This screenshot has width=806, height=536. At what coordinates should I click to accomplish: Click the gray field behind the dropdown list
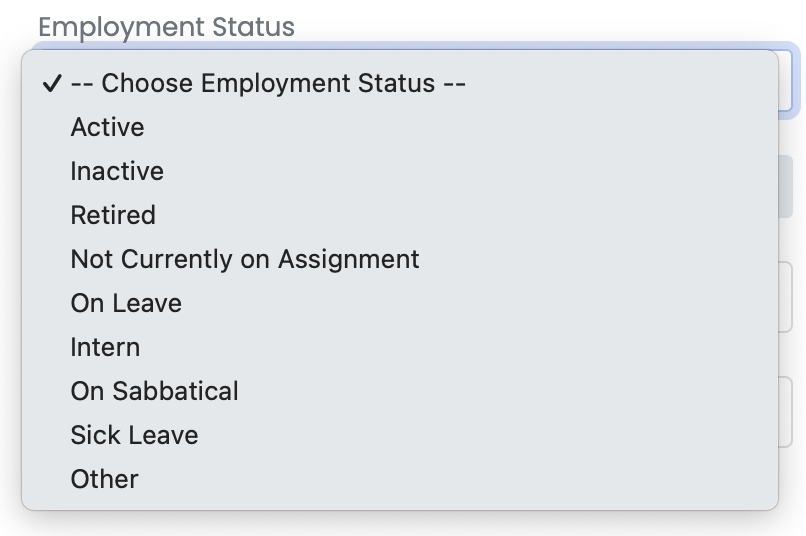(786, 187)
